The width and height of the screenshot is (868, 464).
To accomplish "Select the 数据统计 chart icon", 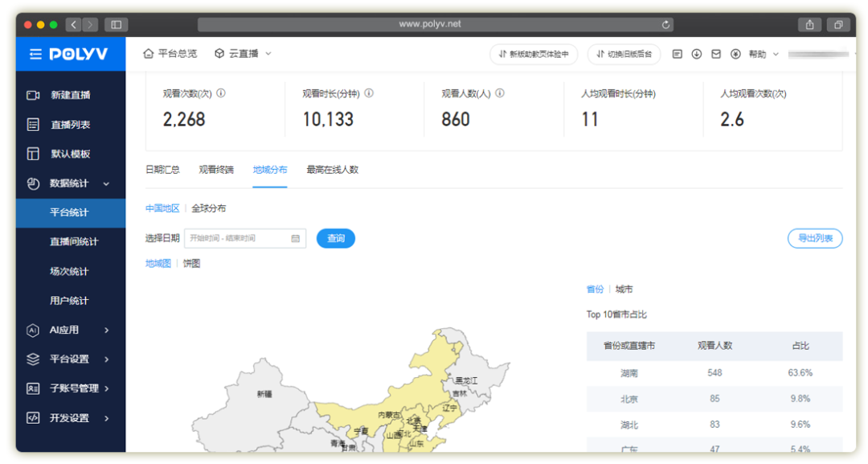I will pyautogui.click(x=33, y=183).
